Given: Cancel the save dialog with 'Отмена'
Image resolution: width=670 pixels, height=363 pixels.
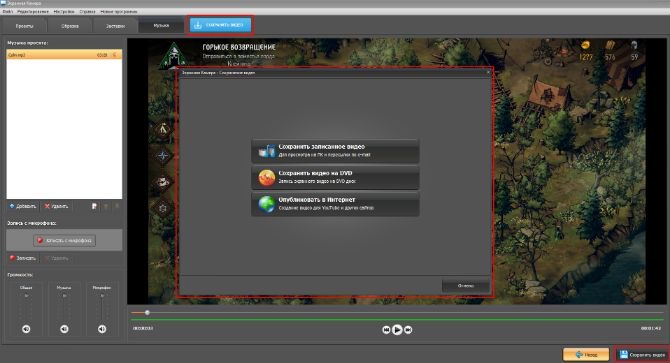Looking at the screenshot, I should pos(466,286).
